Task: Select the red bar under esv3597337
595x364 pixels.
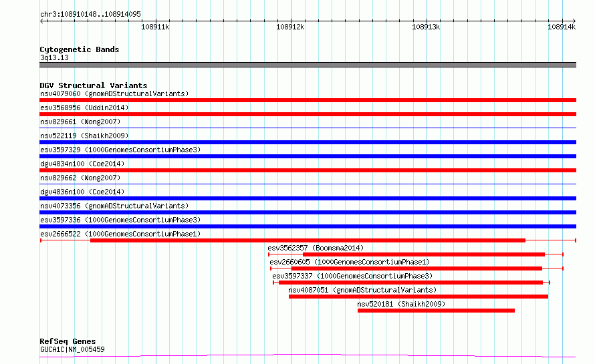Action: 411,283
